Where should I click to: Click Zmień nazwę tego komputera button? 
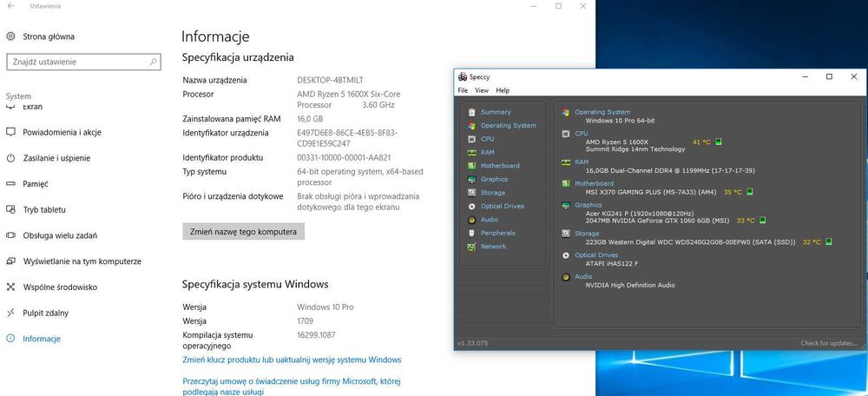point(244,232)
